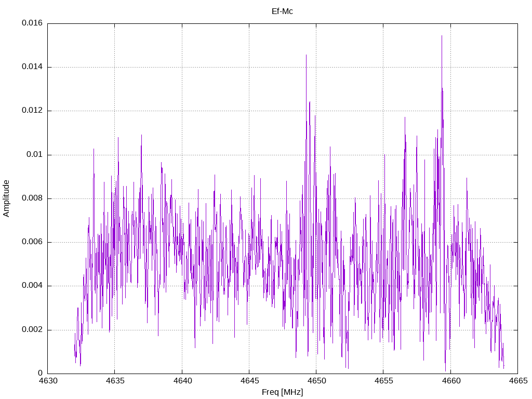Click the x-axis tick 4660

[451, 381]
